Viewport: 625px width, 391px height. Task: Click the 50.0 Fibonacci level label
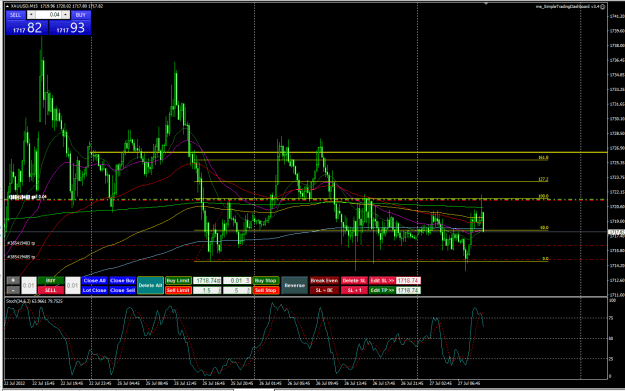[x=544, y=228]
